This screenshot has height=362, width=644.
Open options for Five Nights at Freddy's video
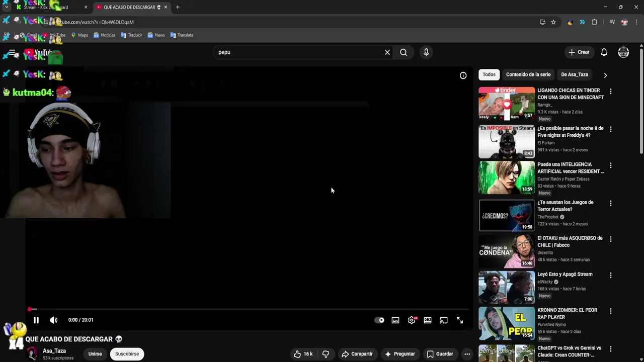tap(611, 129)
